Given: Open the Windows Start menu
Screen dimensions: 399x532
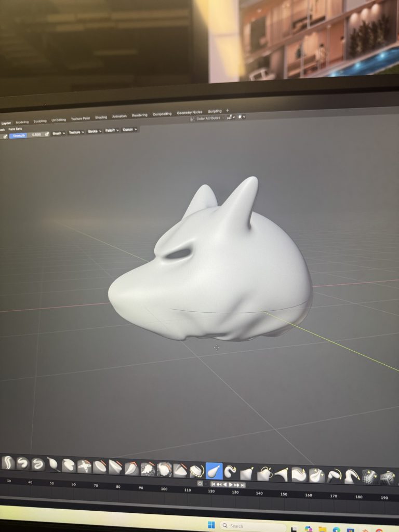Looking at the screenshot, I should (211, 525).
